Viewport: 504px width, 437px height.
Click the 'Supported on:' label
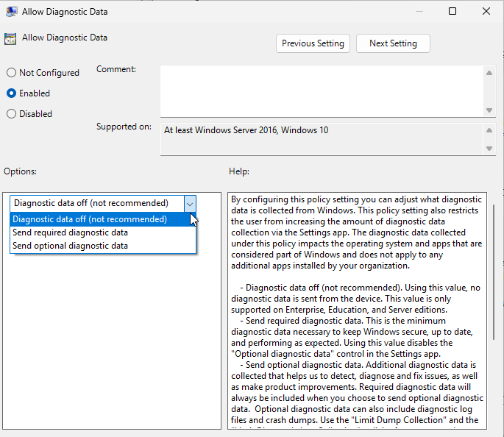(x=124, y=127)
